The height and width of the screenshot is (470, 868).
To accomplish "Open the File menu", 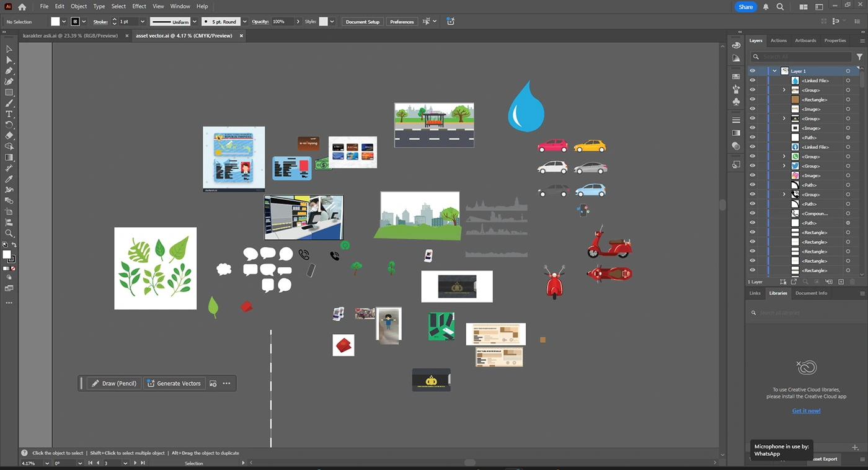I will (44, 6).
